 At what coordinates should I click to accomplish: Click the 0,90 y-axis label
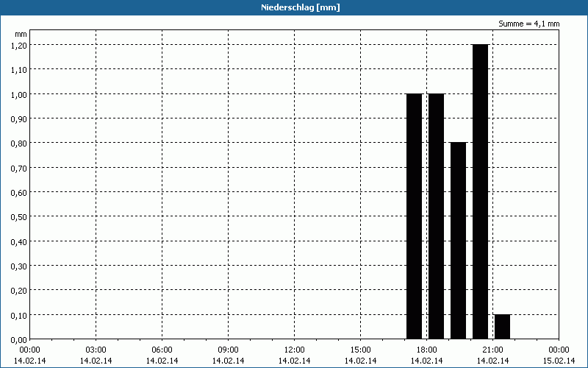[19, 118]
